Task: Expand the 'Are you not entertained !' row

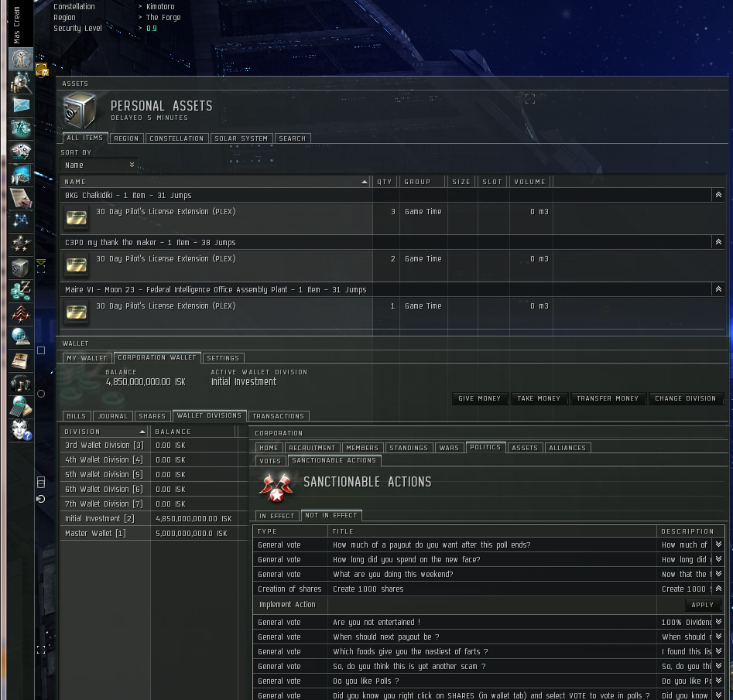Action: point(718,622)
